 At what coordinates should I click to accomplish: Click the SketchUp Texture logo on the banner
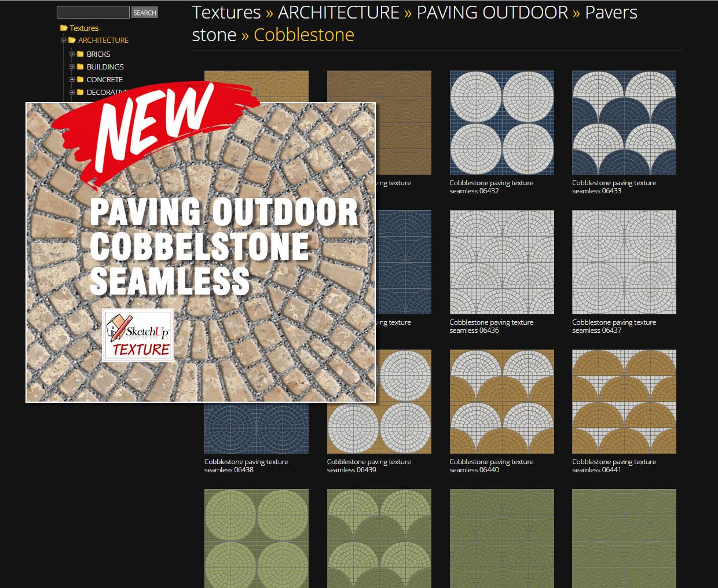[x=138, y=333]
